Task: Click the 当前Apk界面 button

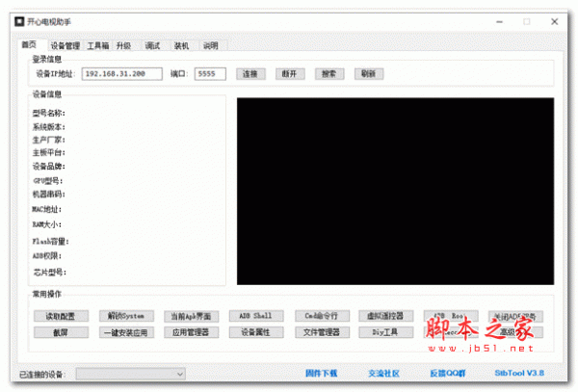Action: pyautogui.click(x=191, y=316)
